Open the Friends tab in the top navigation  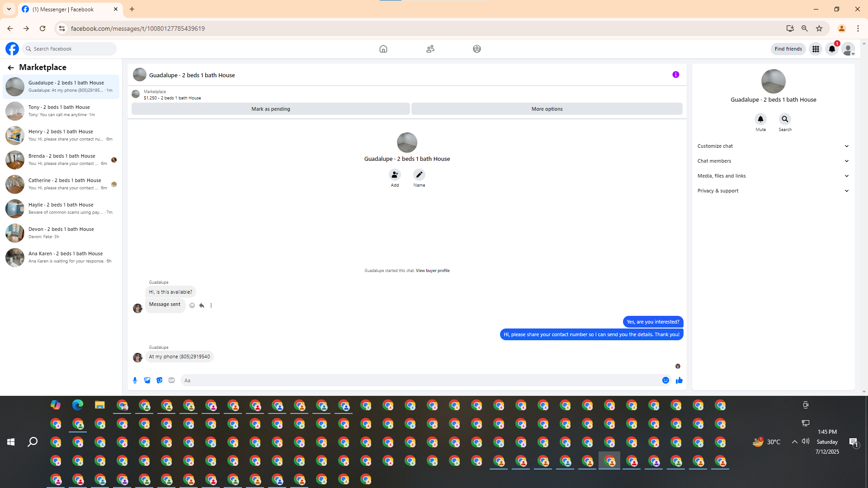pyautogui.click(x=430, y=49)
